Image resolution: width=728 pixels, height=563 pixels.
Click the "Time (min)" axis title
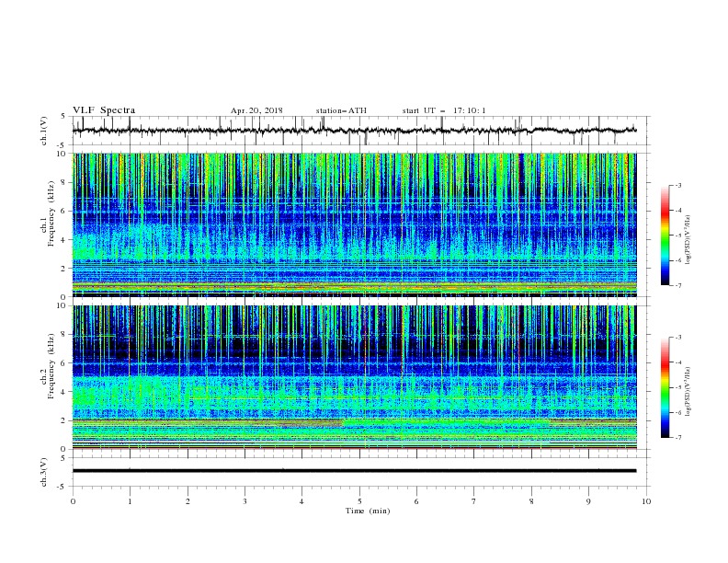pyautogui.click(x=368, y=511)
